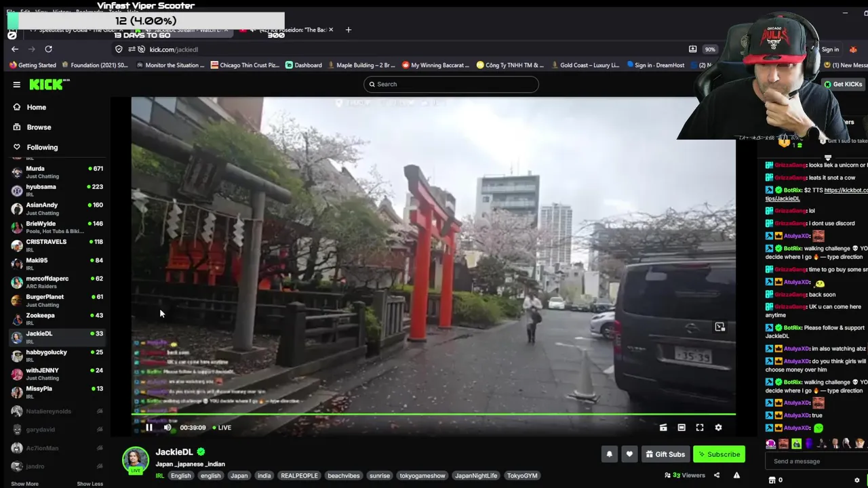Open Gold Coast Luxury bookmark
868x488 pixels.
585,65
